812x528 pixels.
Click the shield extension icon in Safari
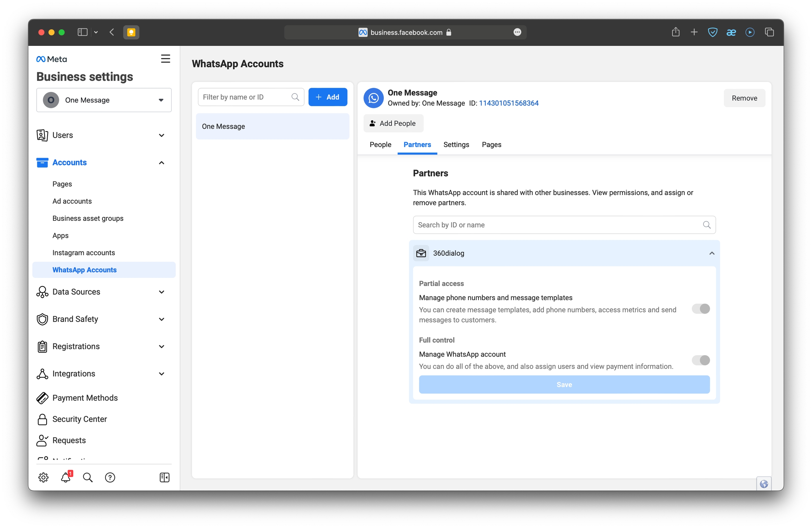pos(712,32)
